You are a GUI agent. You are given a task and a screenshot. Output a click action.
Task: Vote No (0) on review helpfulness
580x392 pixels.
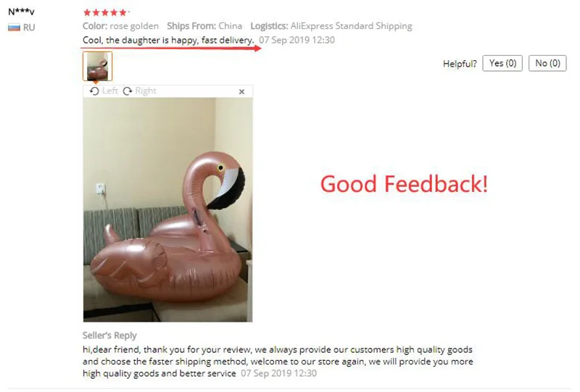point(547,63)
